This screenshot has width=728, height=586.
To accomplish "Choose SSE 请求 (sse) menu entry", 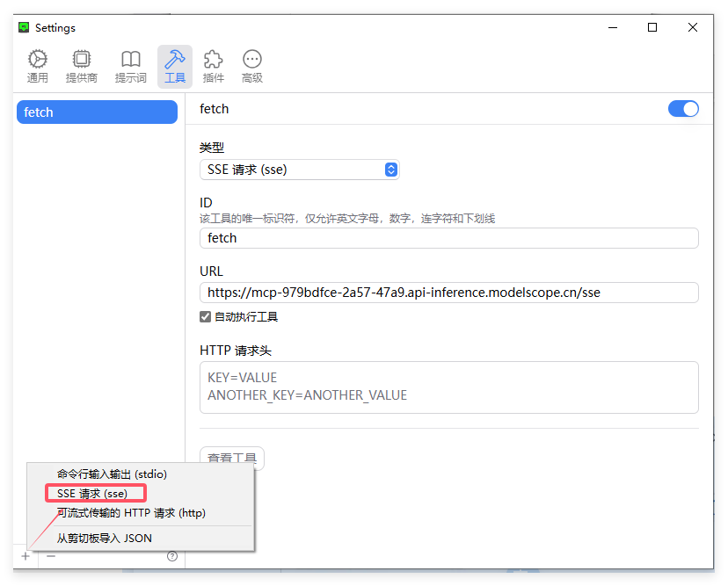I will (x=92, y=494).
